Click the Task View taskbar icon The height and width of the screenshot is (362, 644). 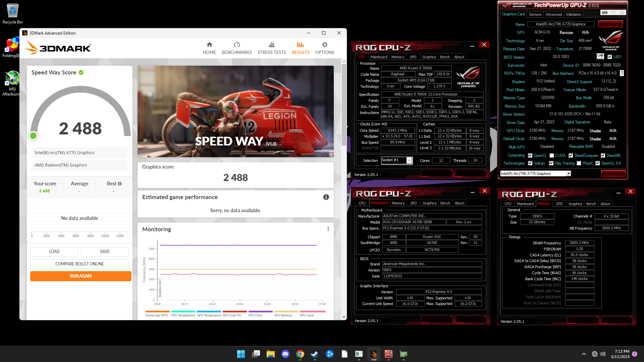[256, 354]
